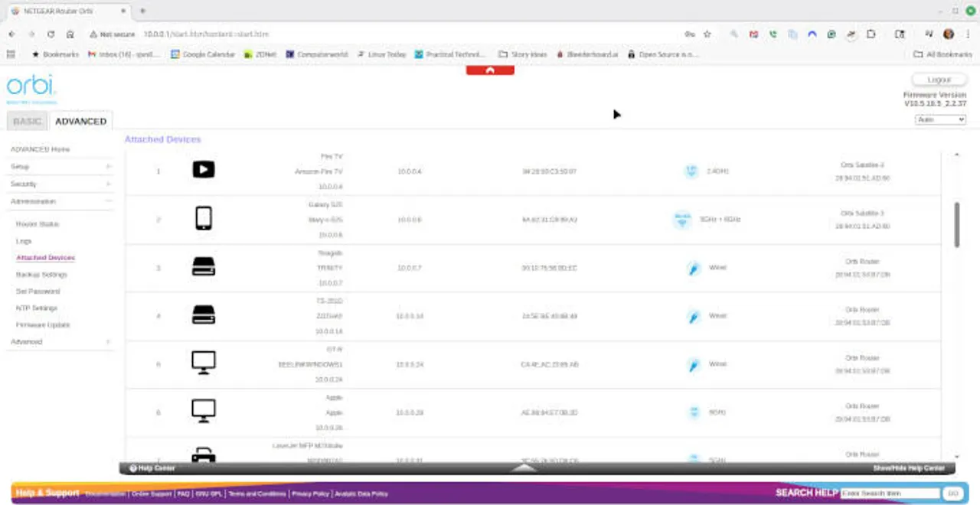Click the Seagate TRINITY storage icon
980x505 pixels.
203,267
